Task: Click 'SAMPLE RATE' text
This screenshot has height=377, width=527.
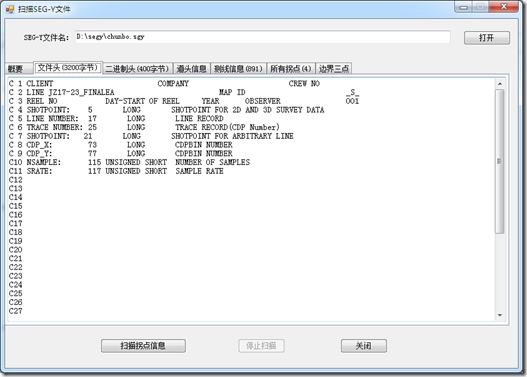Action: [199, 171]
